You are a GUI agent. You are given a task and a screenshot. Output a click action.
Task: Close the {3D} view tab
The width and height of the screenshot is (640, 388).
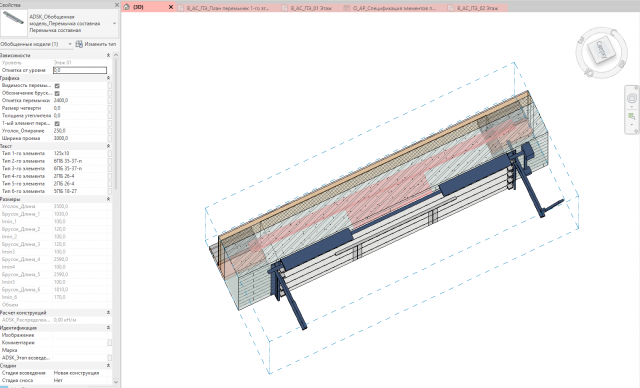171,7
